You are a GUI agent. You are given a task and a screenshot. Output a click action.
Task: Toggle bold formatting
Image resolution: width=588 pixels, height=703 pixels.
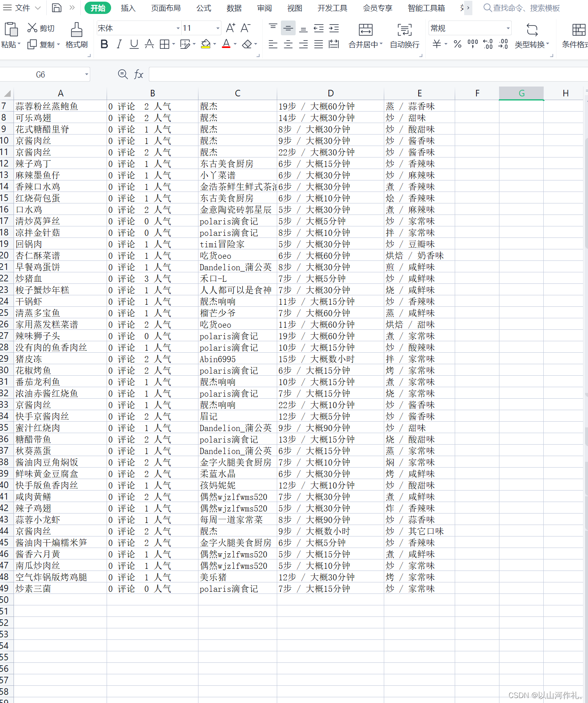click(104, 44)
